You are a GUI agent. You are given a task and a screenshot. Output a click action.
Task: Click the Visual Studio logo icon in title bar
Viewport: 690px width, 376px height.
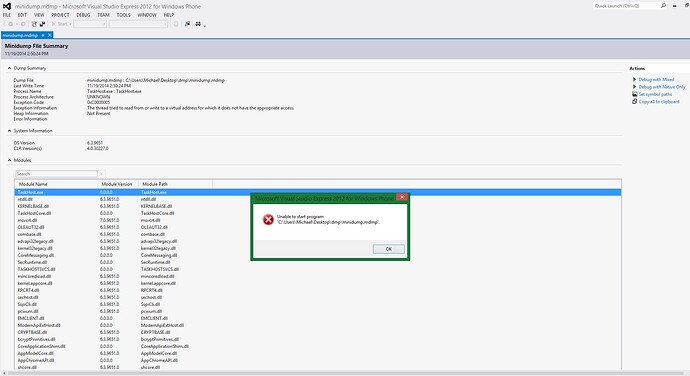[x=7, y=6]
